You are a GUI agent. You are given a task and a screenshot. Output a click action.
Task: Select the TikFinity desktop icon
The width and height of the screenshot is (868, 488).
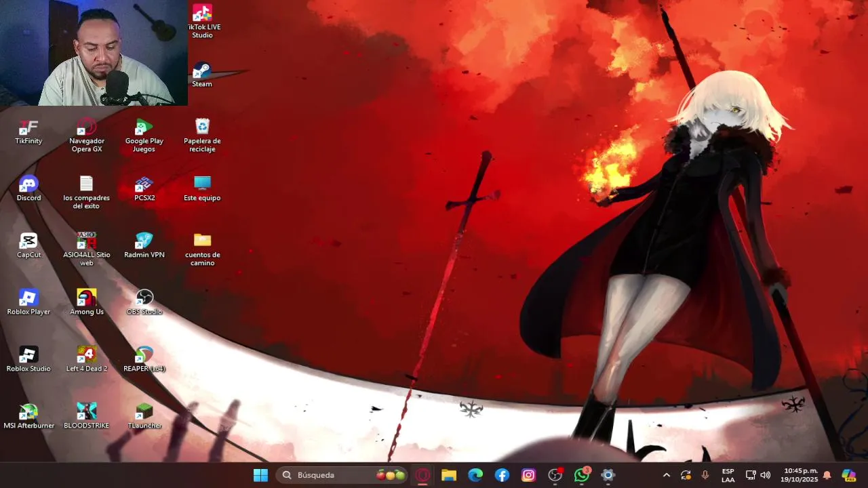[28, 132]
